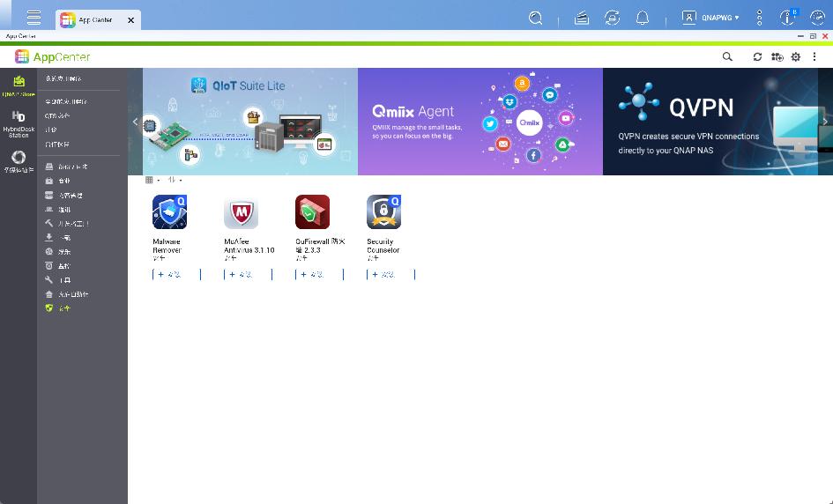The height and width of the screenshot is (504, 833).
Task: Open the top bar more options dots
Action: 759,18
